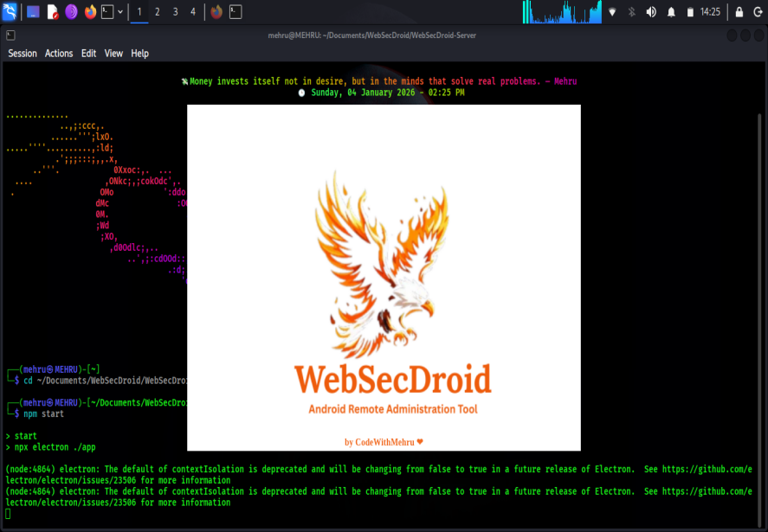768x532 pixels.
Task: Open the Kali applications menu
Action: (x=9, y=11)
